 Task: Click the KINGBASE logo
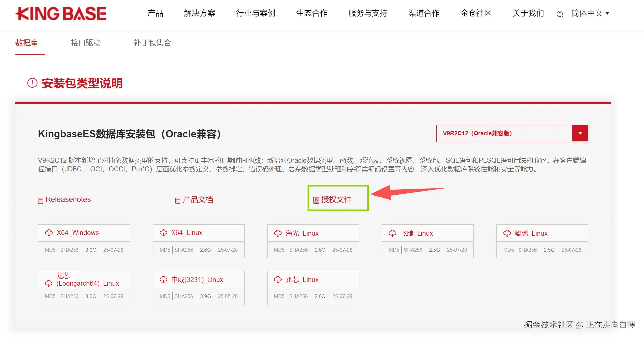pyautogui.click(x=61, y=14)
